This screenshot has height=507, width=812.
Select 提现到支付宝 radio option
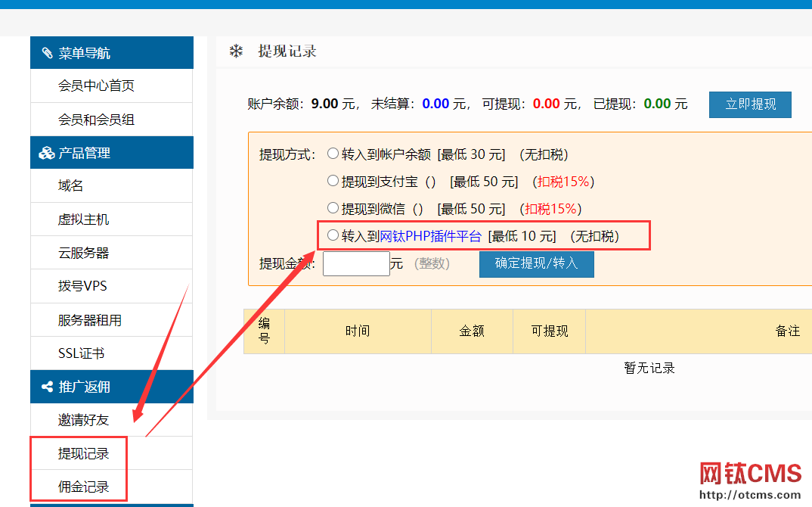333,181
